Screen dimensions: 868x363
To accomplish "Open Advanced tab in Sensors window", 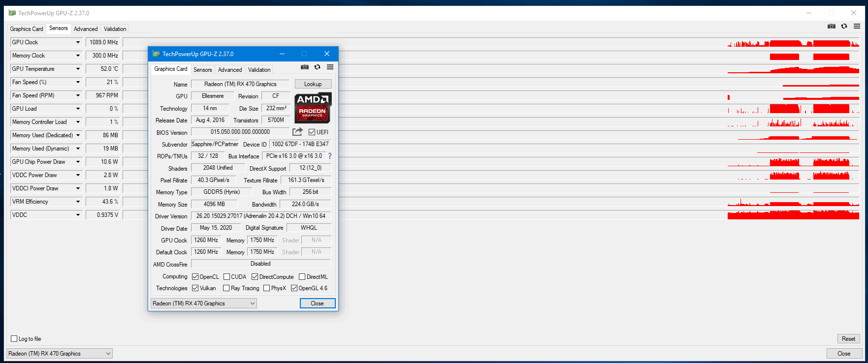I will 86,29.
